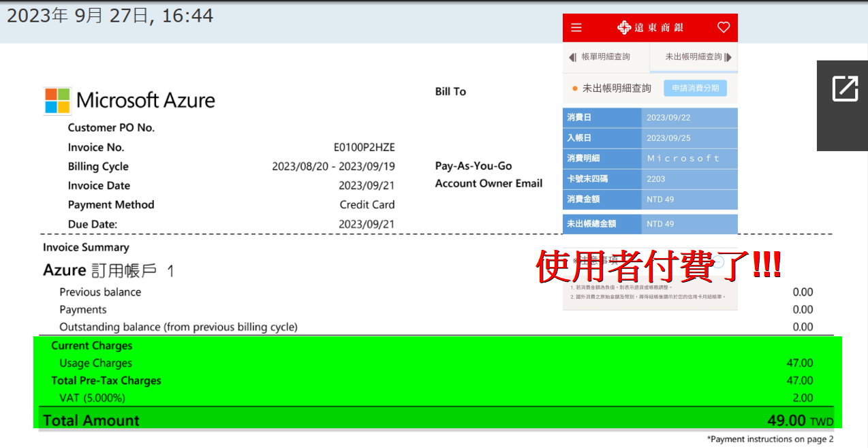Select NTD 49 in the 未出帳總金額 row
This screenshot has width=868, height=448.
click(x=660, y=224)
